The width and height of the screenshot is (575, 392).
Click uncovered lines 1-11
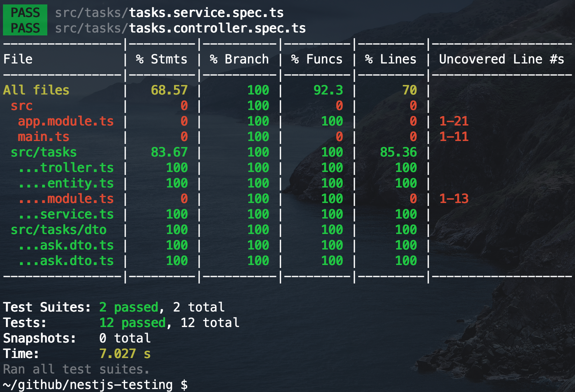[x=454, y=137]
